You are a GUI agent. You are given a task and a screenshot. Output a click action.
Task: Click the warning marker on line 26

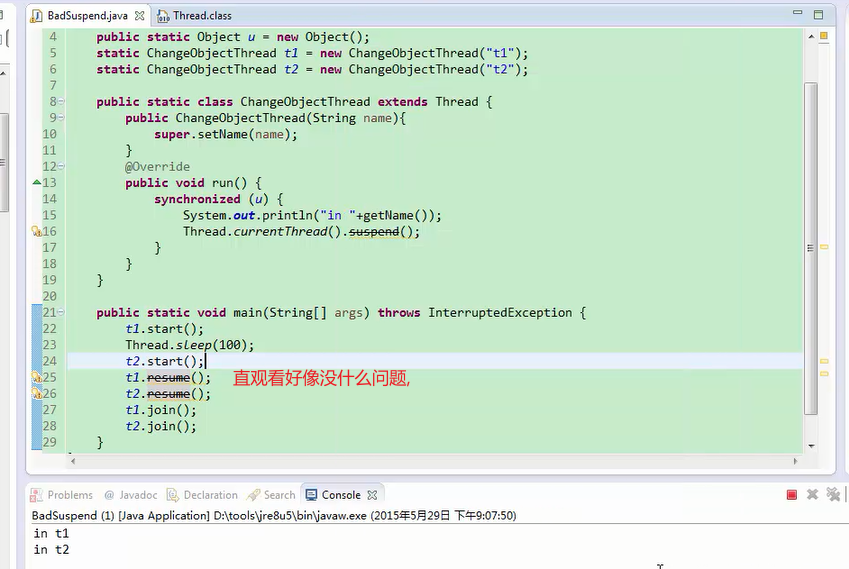click(x=37, y=393)
